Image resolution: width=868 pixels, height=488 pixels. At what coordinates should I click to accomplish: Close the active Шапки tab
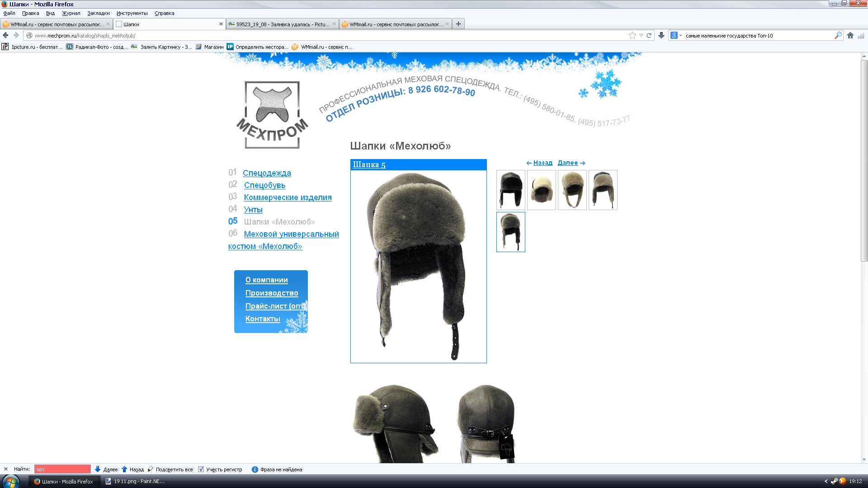click(x=221, y=24)
